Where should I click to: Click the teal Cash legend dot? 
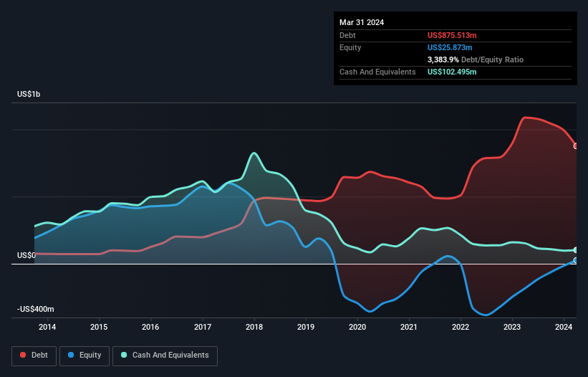124,355
